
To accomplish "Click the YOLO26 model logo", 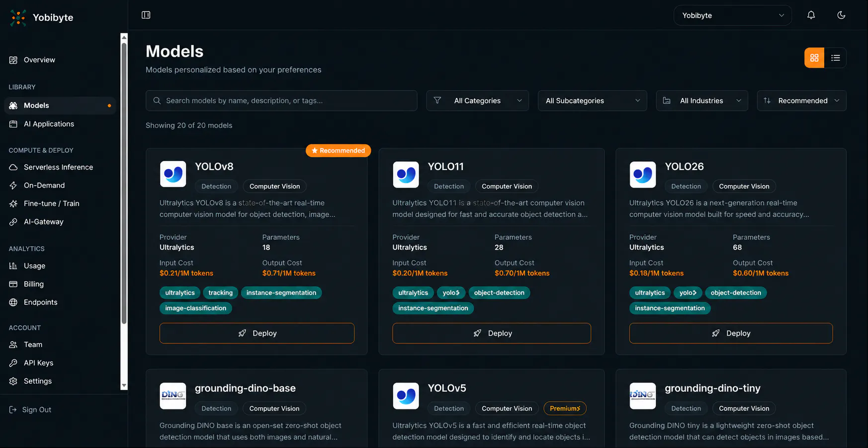I will [643, 174].
